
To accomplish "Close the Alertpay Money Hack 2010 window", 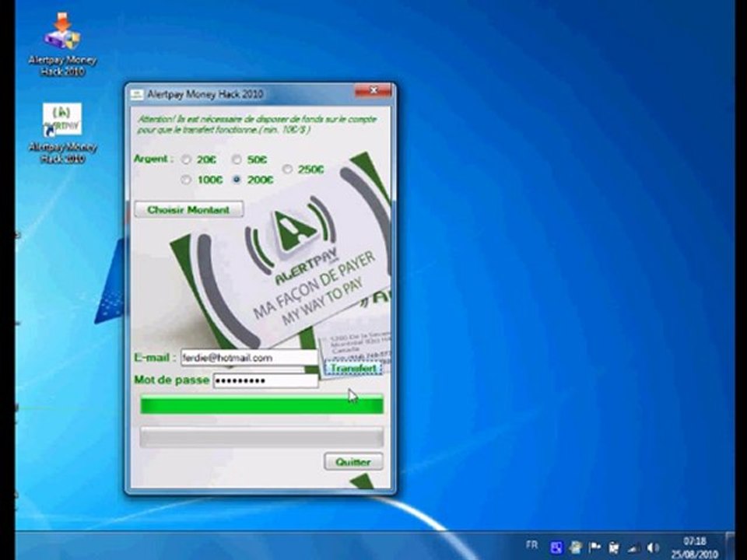I will 373,90.
